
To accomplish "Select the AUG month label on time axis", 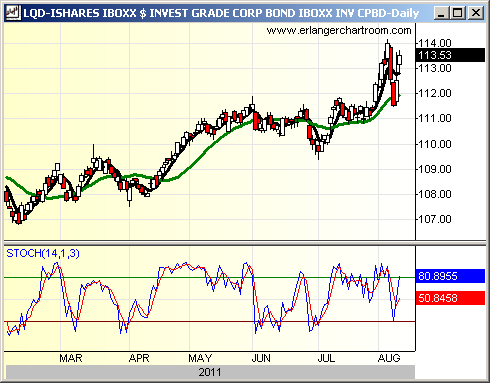I will (389, 358).
